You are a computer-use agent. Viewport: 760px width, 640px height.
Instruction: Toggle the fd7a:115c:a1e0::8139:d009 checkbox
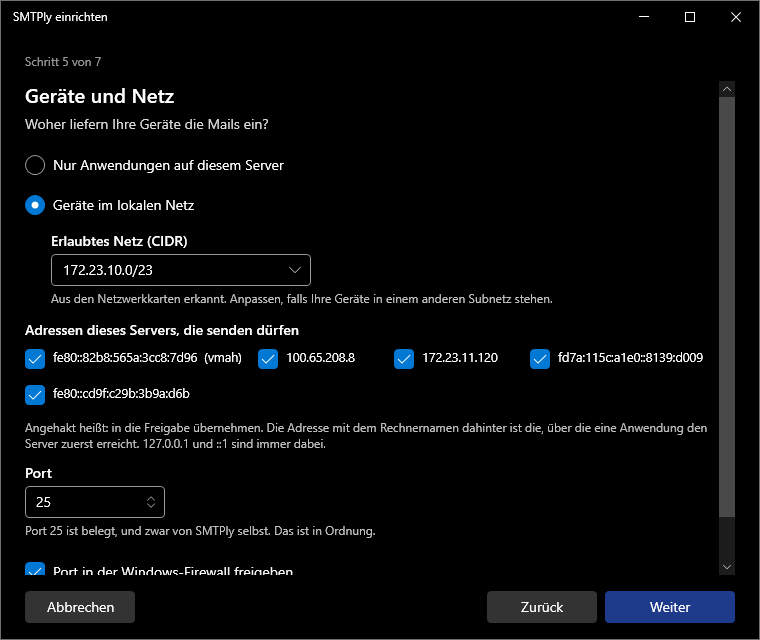click(540, 359)
